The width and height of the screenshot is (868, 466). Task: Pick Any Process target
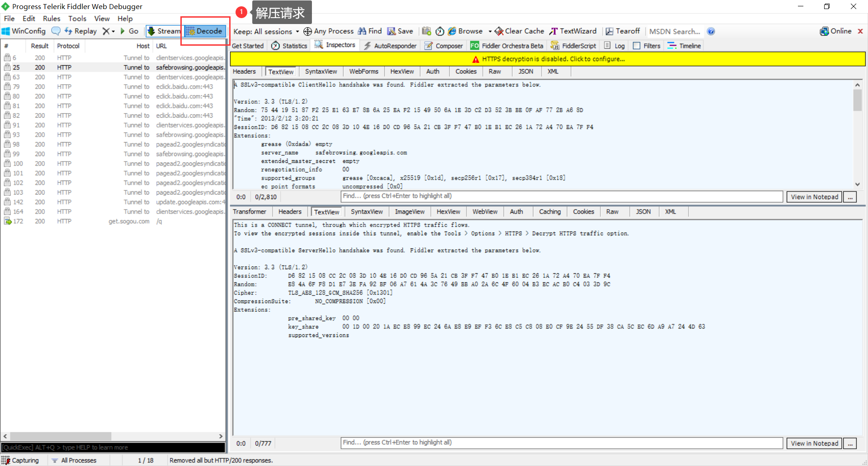point(329,31)
